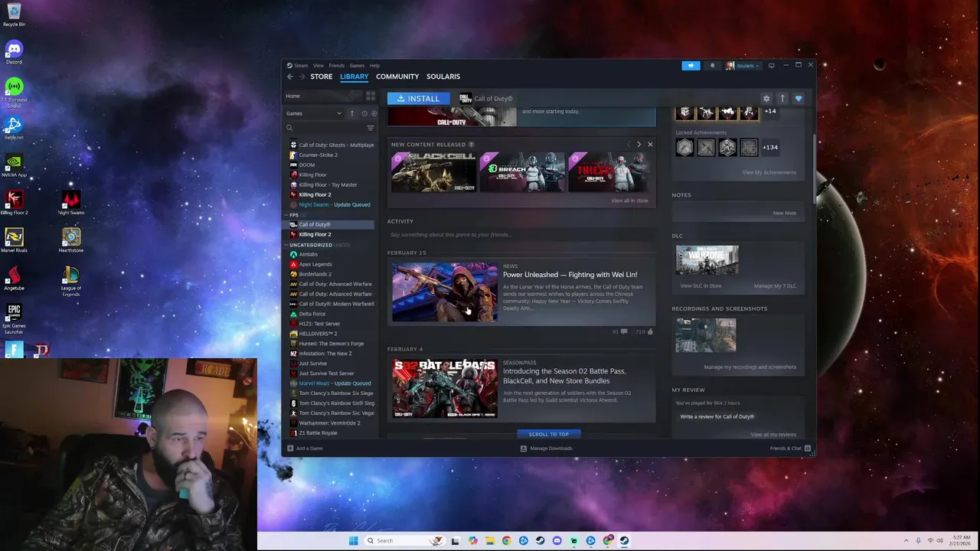Viewport: 980px width, 551px height.
Task: Click the up-arrow icon beside the gear
Action: click(782, 98)
